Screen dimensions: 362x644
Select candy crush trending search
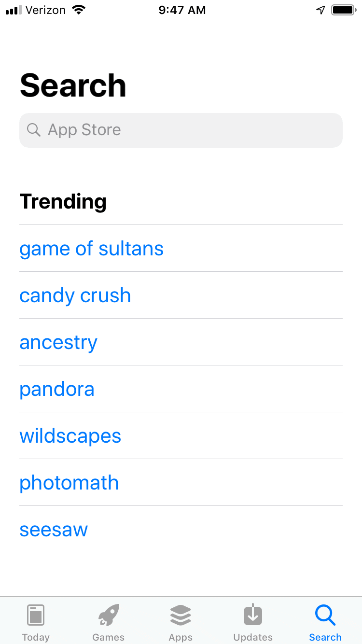point(75,295)
